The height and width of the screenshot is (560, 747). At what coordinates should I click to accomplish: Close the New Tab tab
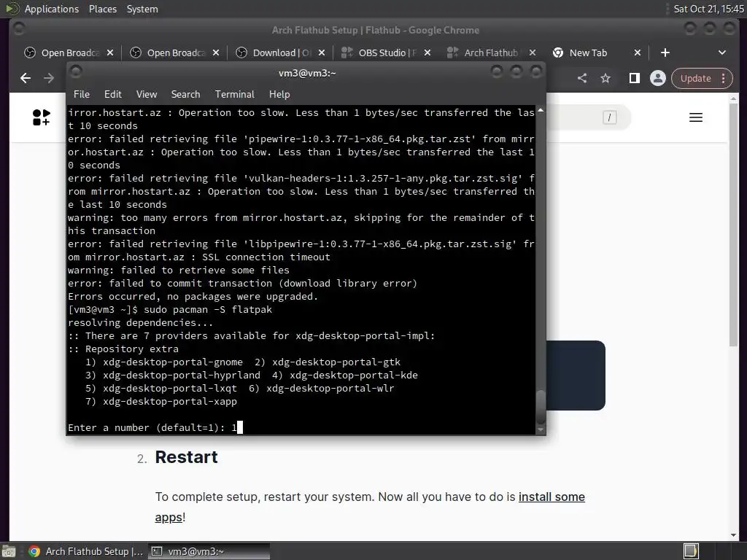tap(638, 52)
